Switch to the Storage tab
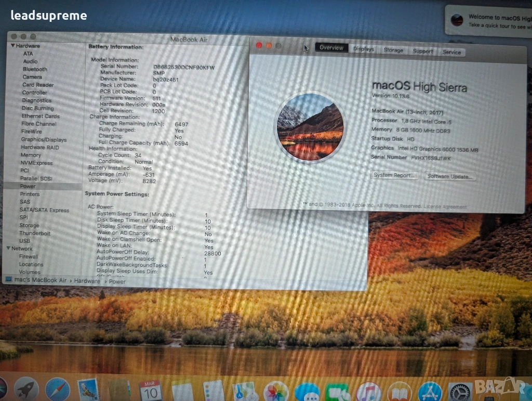 tap(393, 50)
